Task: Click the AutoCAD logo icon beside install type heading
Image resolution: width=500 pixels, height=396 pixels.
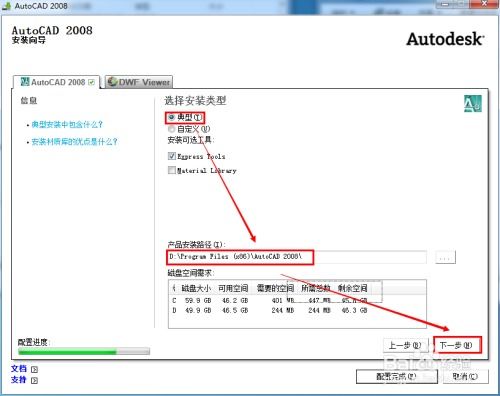Action: pyautogui.click(x=473, y=104)
